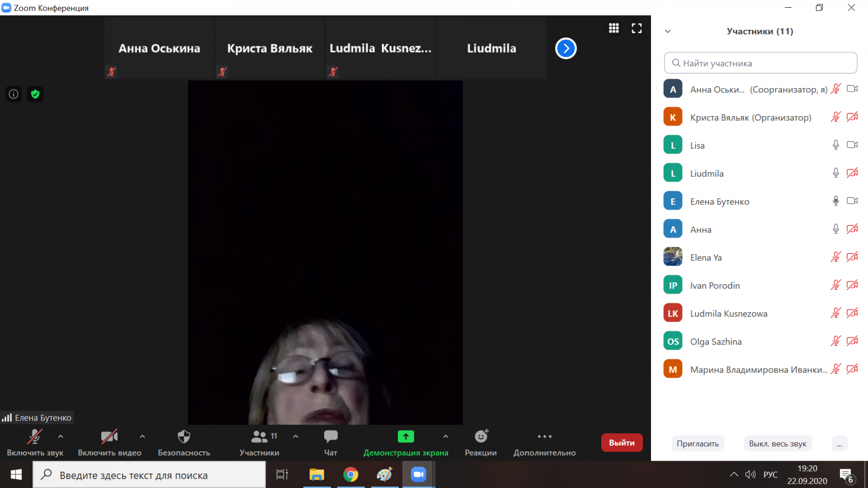Switch input language РУС
The height and width of the screenshot is (488, 868).
pyautogui.click(x=771, y=475)
